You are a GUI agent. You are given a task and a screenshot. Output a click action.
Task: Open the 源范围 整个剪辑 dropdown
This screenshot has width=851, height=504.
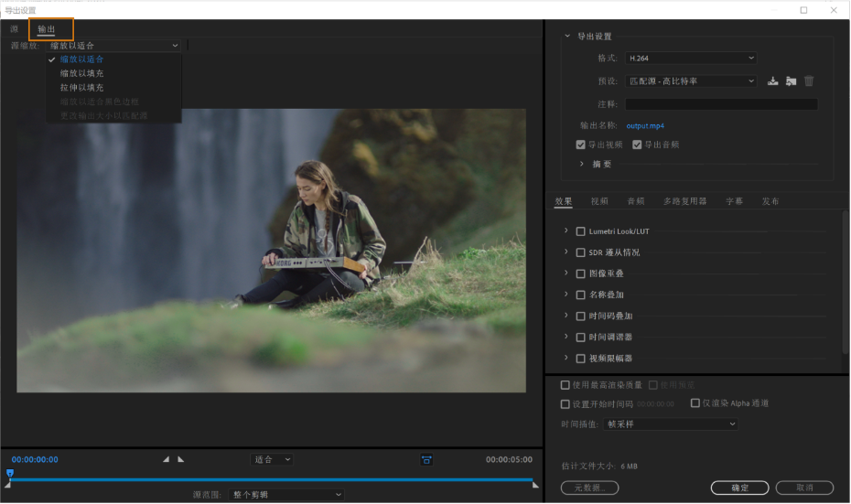pos(286,495)
